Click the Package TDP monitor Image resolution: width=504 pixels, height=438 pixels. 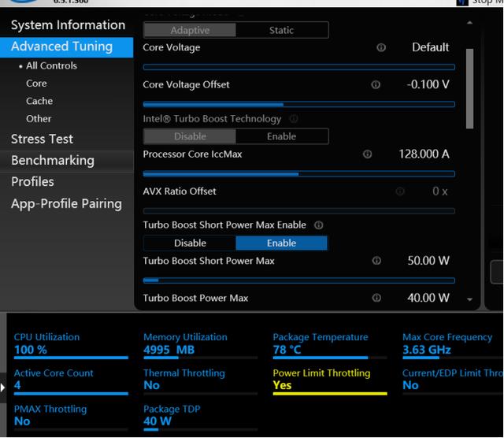(201, 418)
